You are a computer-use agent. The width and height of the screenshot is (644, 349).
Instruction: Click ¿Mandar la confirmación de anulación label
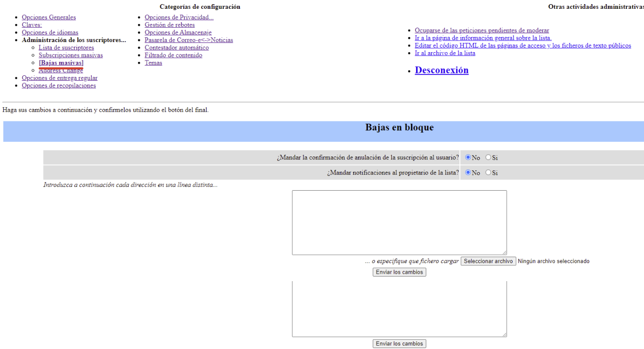pyautogui.click(x=368, y=157)
